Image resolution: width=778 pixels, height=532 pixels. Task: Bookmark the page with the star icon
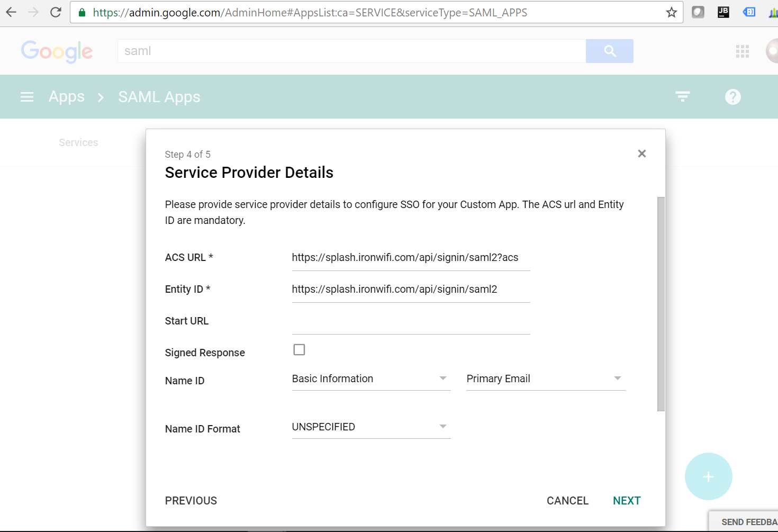pos(671,12)
